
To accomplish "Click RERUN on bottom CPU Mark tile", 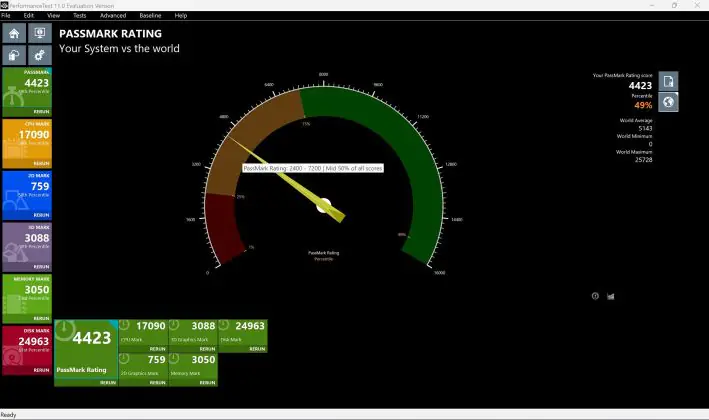I will [x=157, y=349].
